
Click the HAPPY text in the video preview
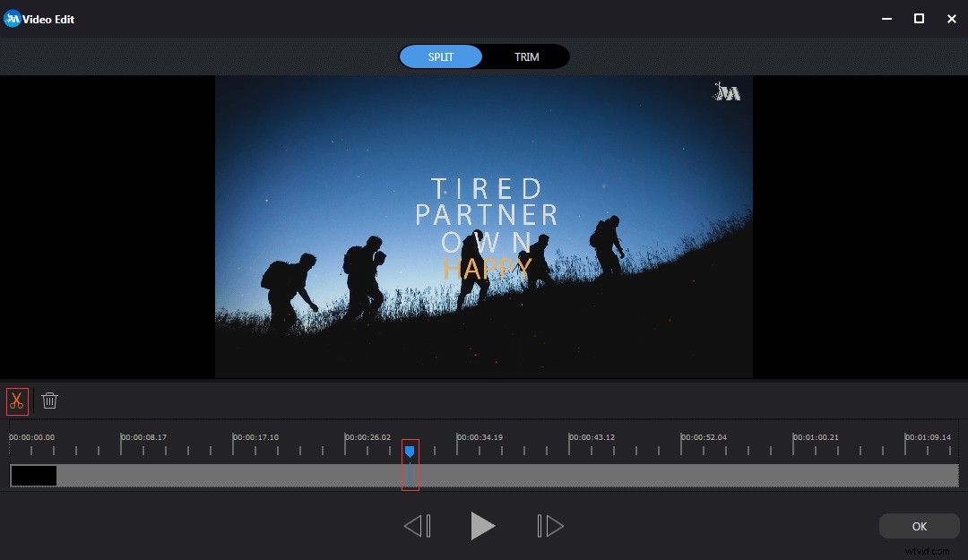tap(487, 268)
